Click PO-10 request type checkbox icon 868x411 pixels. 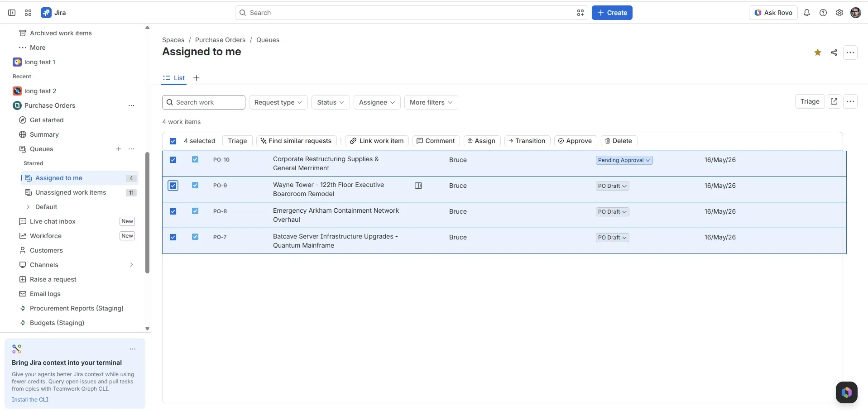(x=195, y=159)
